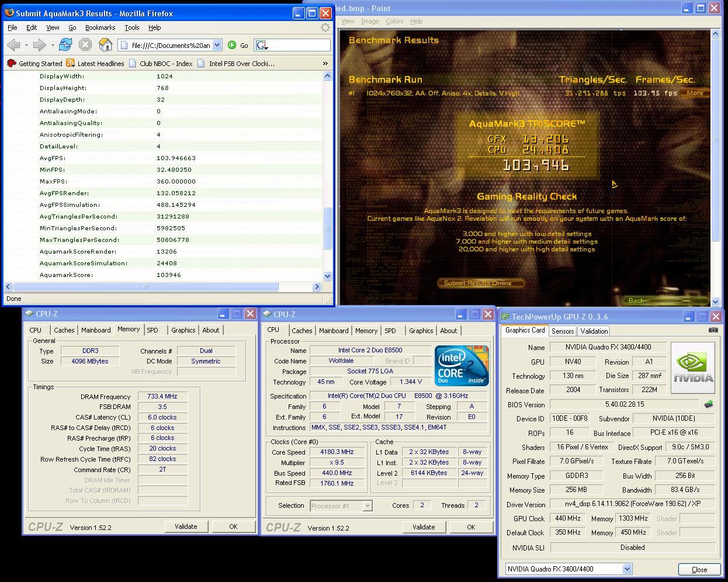This screenshot has height=582, width=728.
Task: Open Graphics tab in Memory CPU-Z window
Action: click(183, 330)
